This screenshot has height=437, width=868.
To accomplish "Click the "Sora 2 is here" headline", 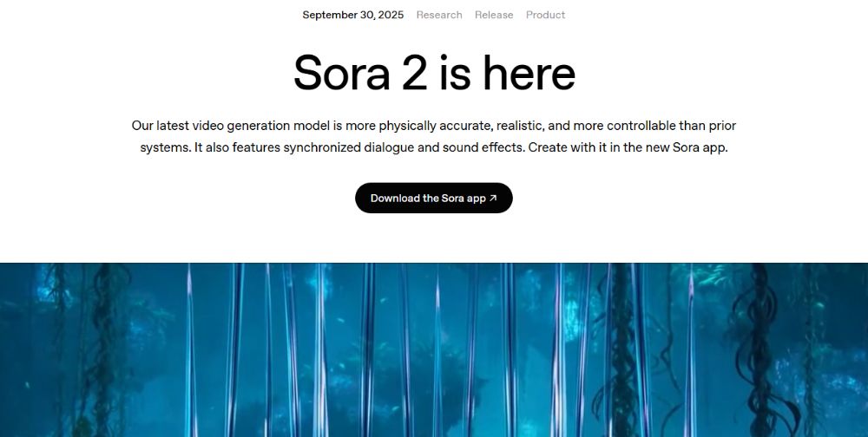I will (434, 72).
